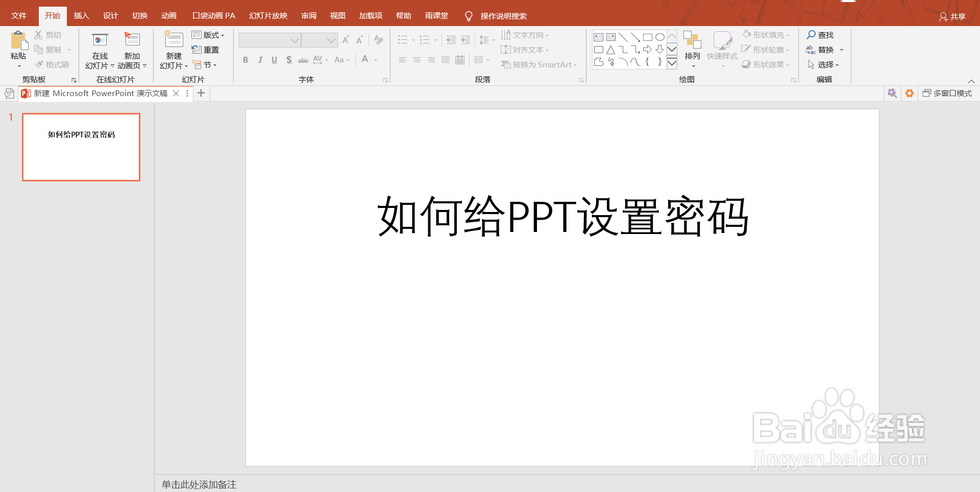
Task: Toggle underline formatting
Action: (274, 60)
